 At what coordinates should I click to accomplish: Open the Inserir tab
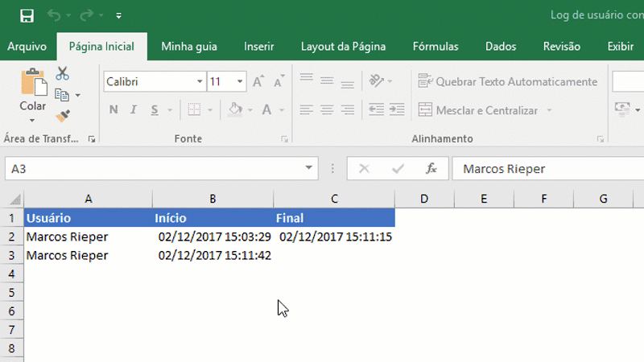pyautogui.click(x=258, y=47)
